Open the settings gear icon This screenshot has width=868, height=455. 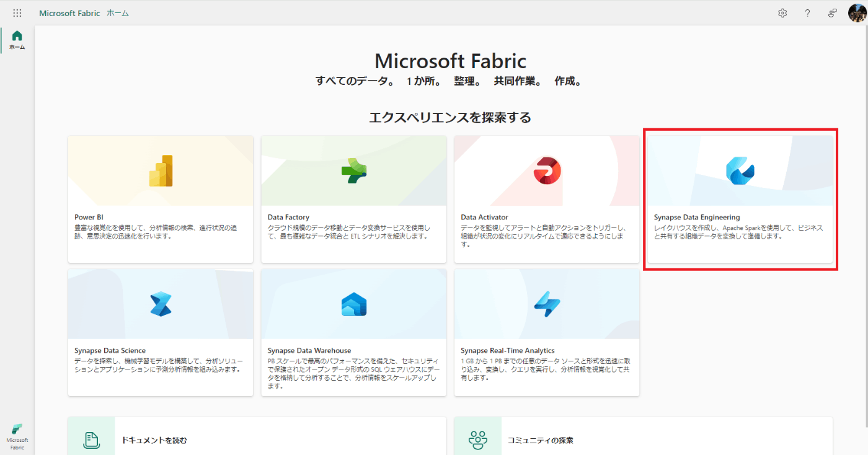782,13
